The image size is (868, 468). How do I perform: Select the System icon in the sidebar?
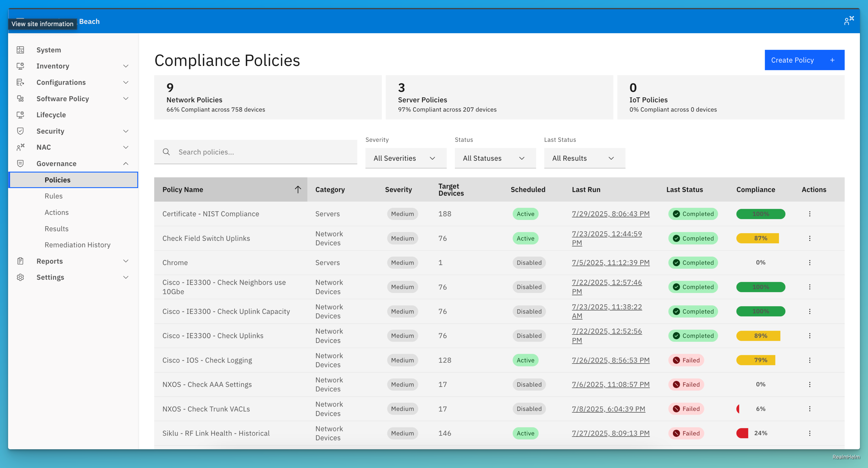click(20, 50)
